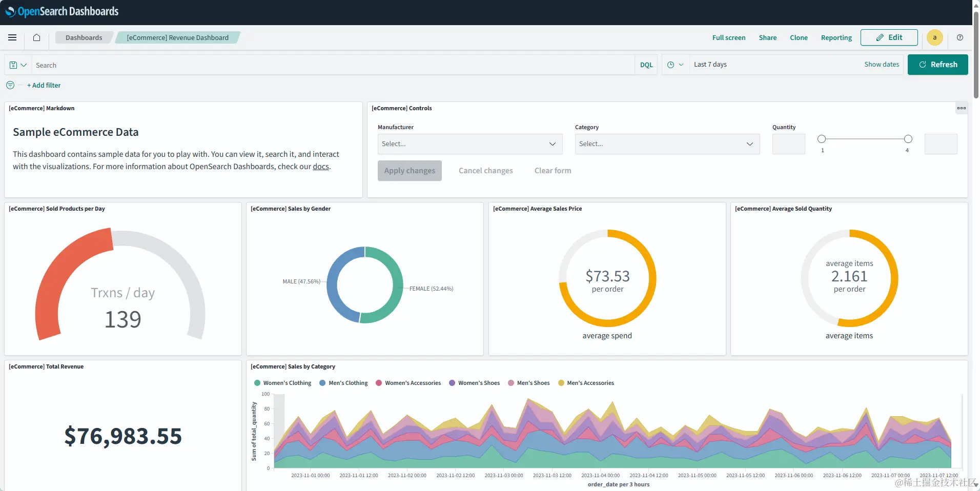The height and width of the screenshot is (491, 980).
Task: Click Add filter link
Action: 44,85
